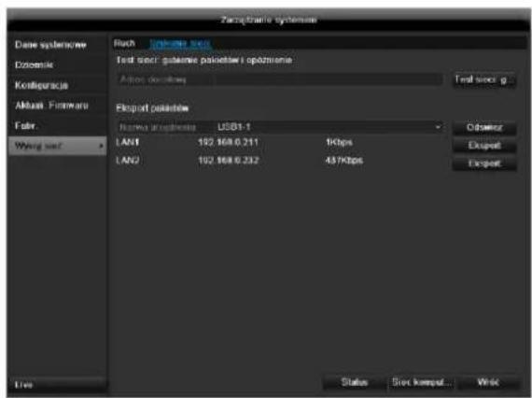The width and height of the screenshot is (532, 398).
Task: Switch to the highlighted blue network tab
Action: pyautogui.click(x=180, y=44)
